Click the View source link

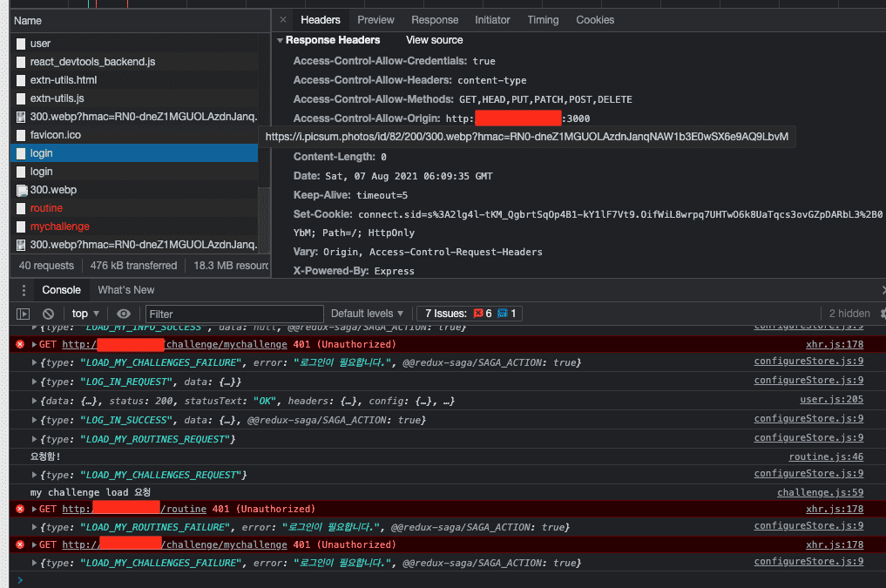(434, 40)
